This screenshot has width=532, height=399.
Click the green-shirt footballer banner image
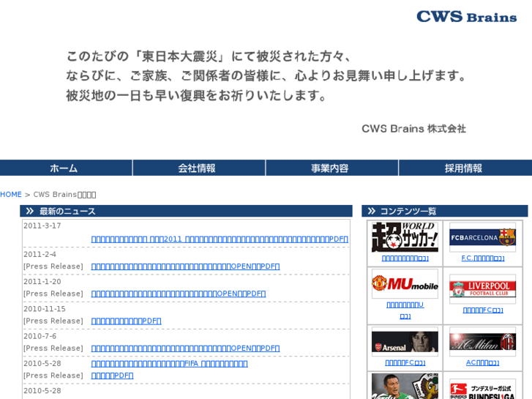click(x=405, y=387)
